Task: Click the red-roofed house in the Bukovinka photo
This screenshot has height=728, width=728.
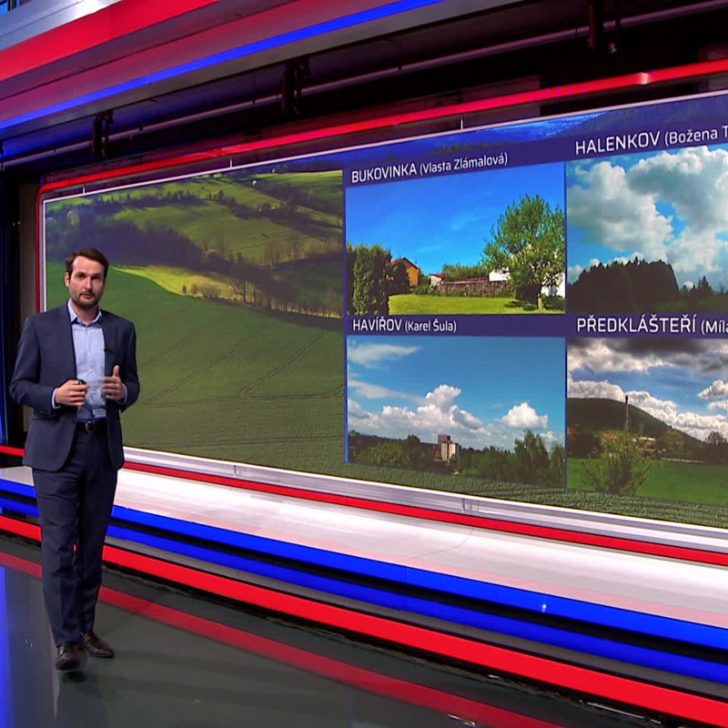Action: click(x=408, y=270)
